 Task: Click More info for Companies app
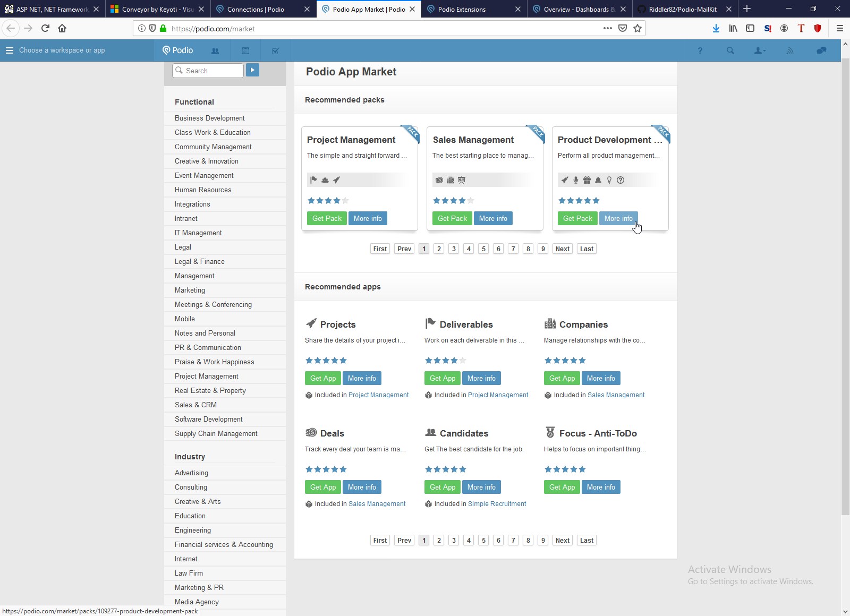(601, 378)
